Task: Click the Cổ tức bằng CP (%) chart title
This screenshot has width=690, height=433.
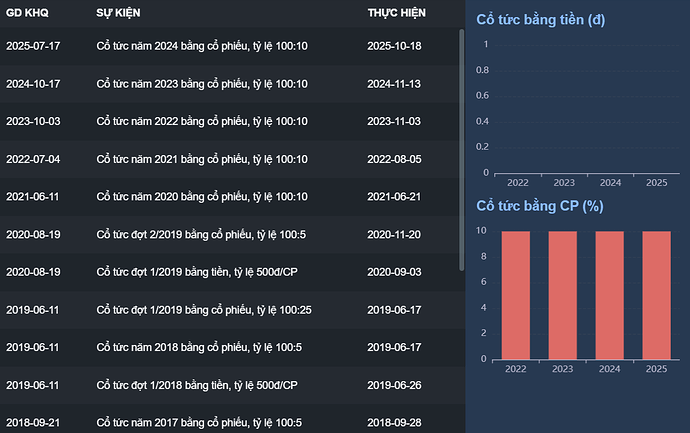Action: coord(539,206)
